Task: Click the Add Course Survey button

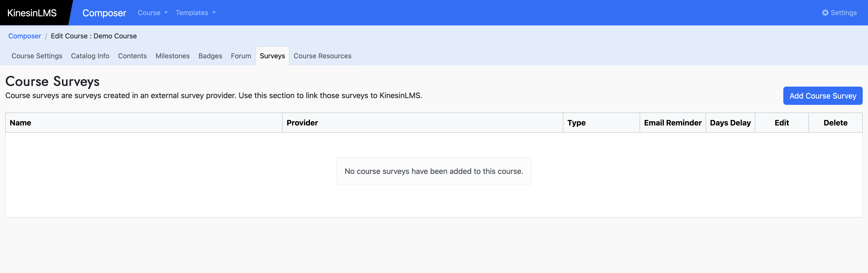Action: coord(822,96)
